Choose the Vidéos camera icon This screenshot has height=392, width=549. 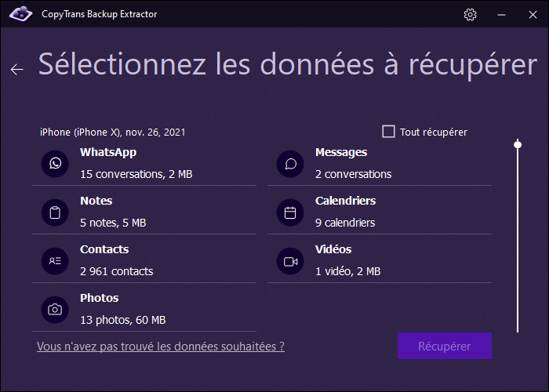(290, 261)
